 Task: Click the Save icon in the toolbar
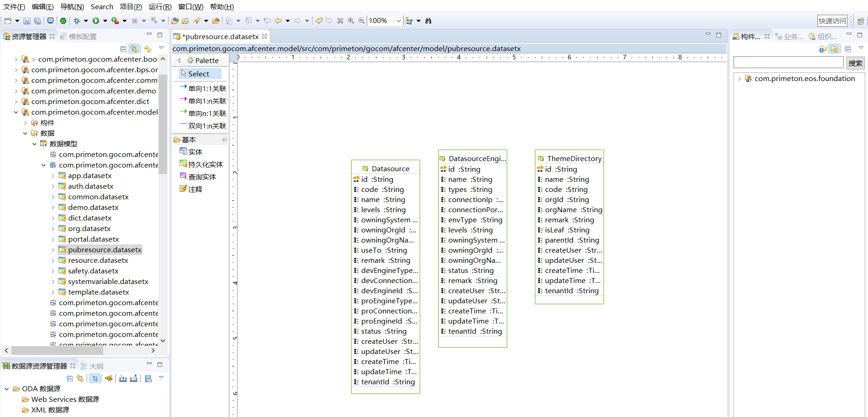(x=27, y=21)
